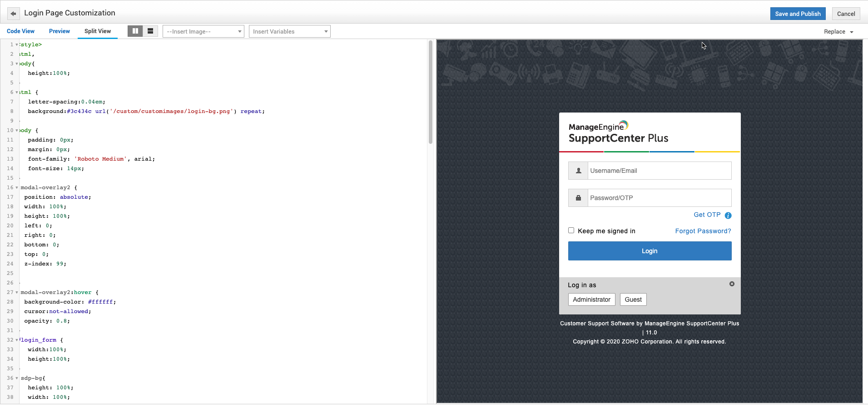Click the cursor:not-allowed line

[x=58, y=311]
